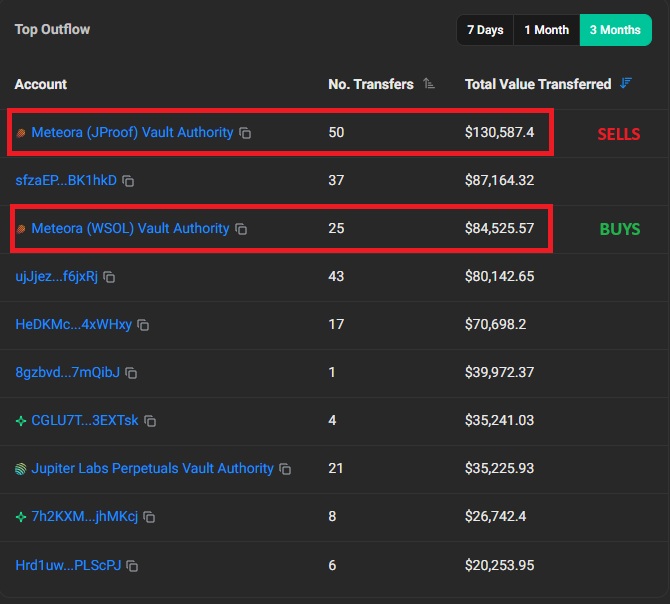Image resolution: width=670 pixels, height=604 pixels.
Task: Open Meteora (WSOL) Vault Authority account
Action: 130,228
